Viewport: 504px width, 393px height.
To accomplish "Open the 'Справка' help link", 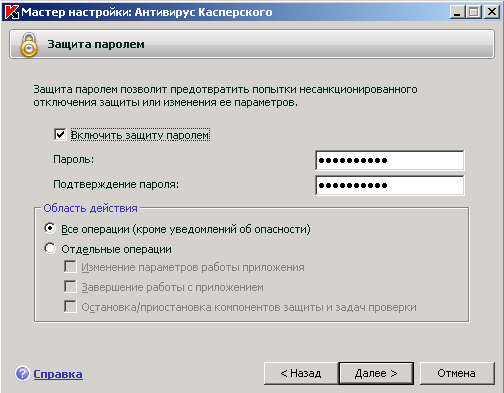I will click(58, 374).
